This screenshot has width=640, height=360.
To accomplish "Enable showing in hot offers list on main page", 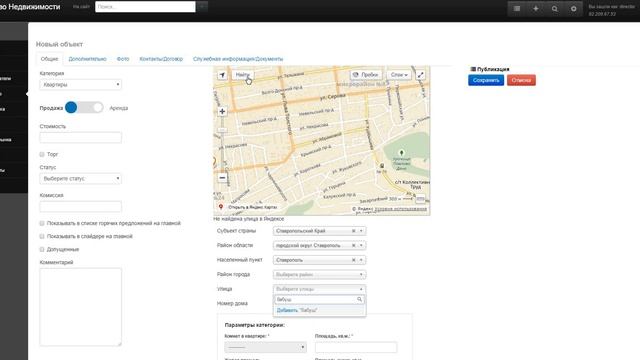I will coord(42,223).
